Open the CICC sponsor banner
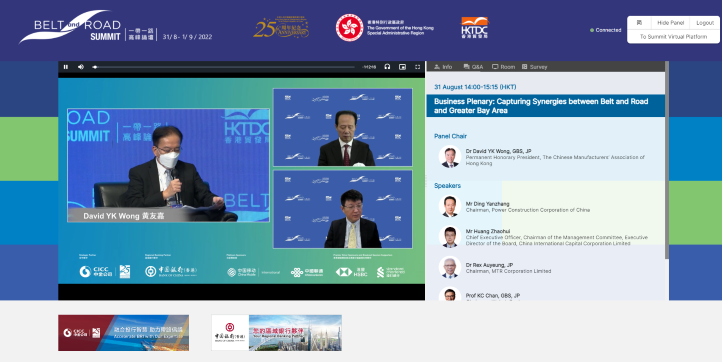Screen dimensions: 722x362 pos(123,333)
